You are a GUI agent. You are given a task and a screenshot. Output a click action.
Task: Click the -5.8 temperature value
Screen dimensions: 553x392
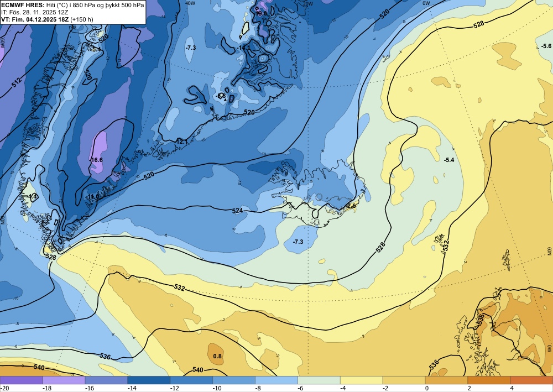[221, 96]
